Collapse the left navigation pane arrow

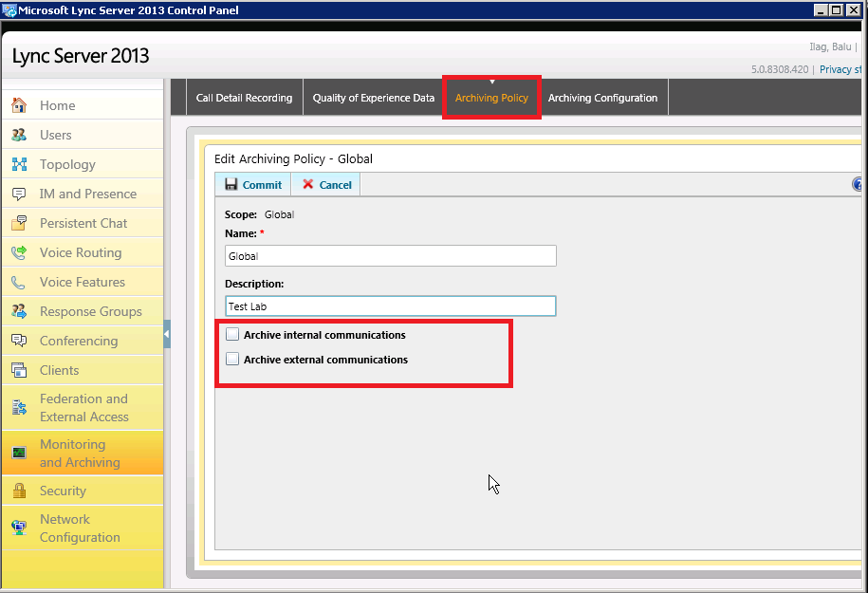pyautogui.click(x=167, y=334)
